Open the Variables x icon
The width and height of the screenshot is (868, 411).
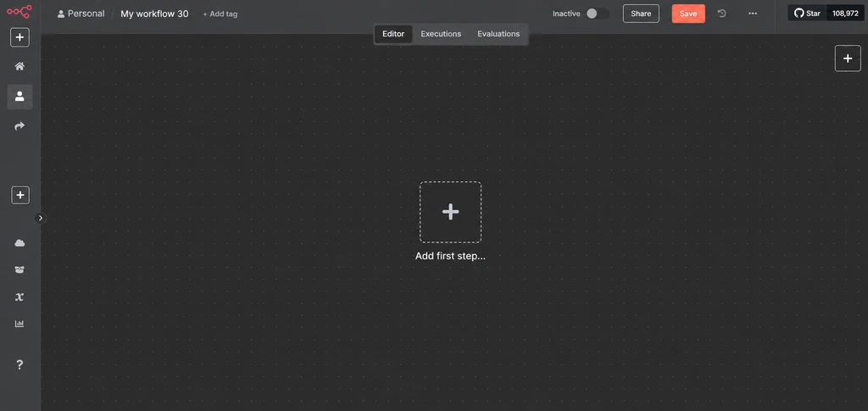point(19,297)
